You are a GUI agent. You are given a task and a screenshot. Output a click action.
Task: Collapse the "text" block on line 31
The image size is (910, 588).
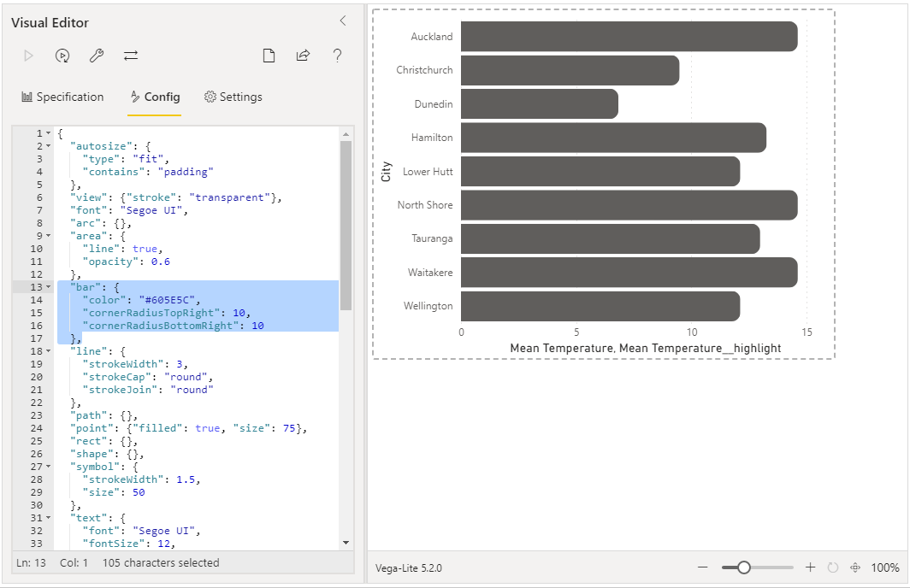tap(48, 518)
